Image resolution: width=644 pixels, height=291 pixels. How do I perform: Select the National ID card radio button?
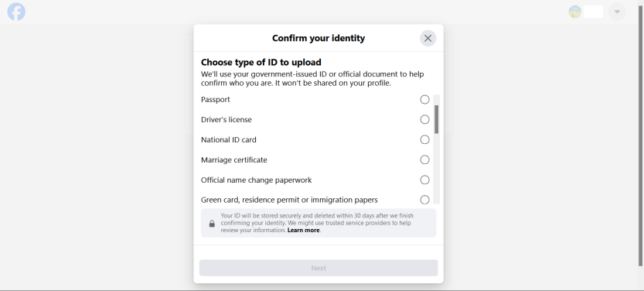click(x=424, y=140)
